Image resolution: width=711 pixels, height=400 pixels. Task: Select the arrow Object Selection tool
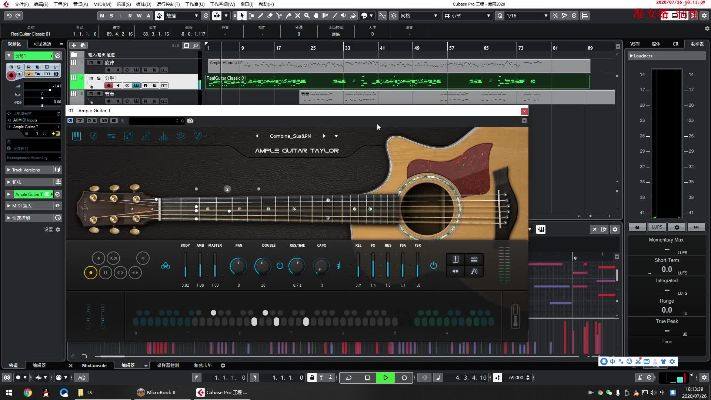tap(241, 16)
